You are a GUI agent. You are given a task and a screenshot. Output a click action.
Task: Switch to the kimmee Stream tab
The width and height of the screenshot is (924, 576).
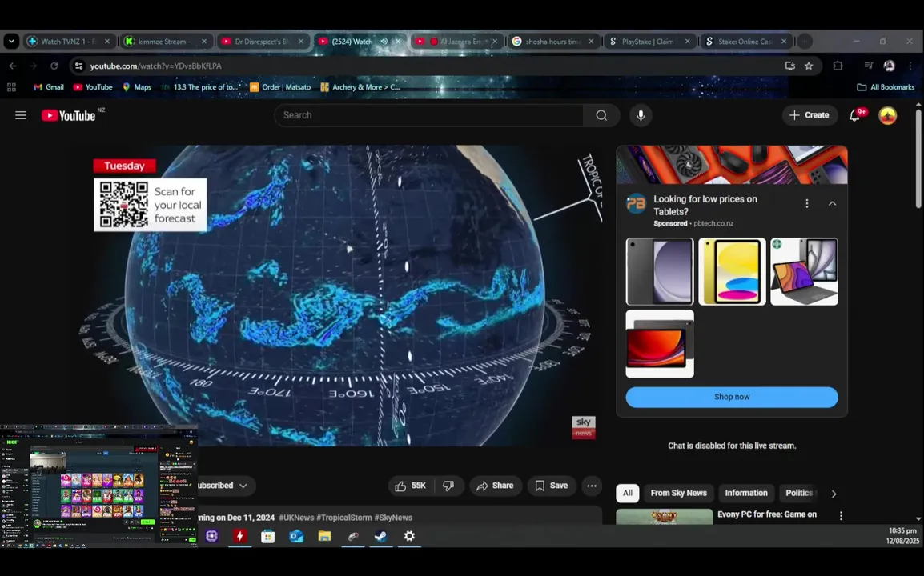[165, 42]
